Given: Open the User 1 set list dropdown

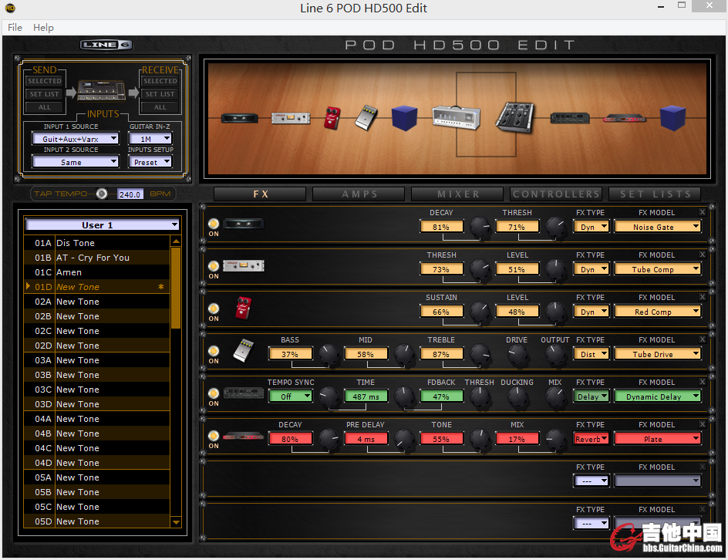Looking at the screenshot, I should coord(102,225).
